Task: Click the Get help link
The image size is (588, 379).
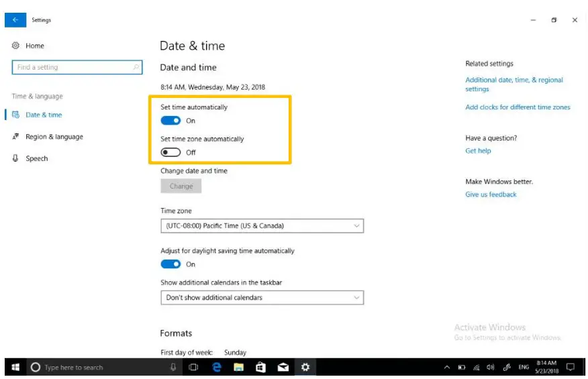Action: pyautogui.click(x=478, y=151)
